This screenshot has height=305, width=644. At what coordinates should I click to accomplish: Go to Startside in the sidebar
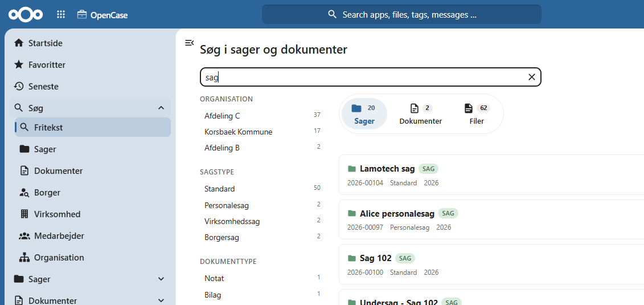point(90,43)
